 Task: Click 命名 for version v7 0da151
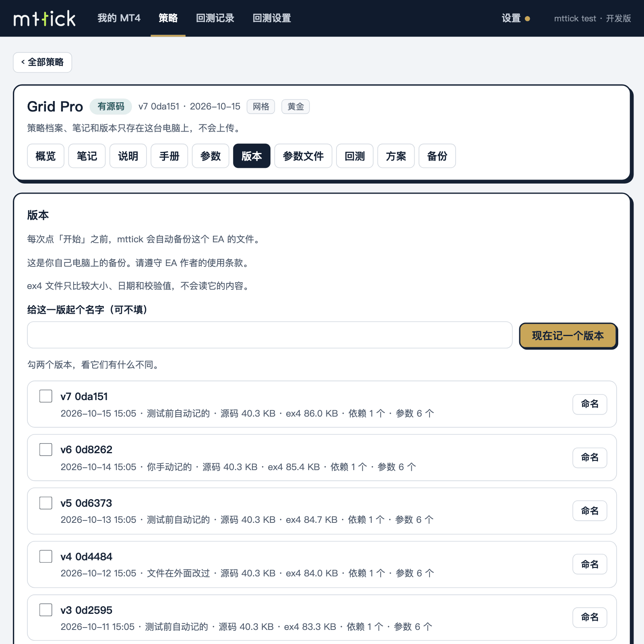pyautogui.click(x=590, y=404)
